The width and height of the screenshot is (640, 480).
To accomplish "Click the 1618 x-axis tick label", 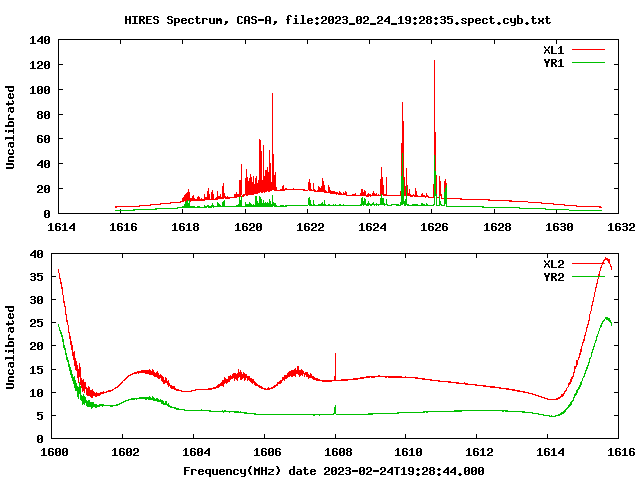I will 185,227.
